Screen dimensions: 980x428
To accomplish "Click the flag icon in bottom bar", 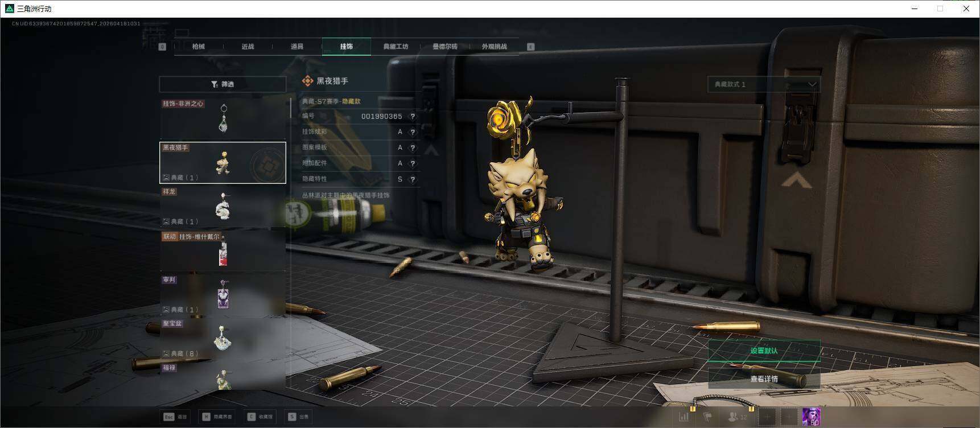I will coord(708,417).
